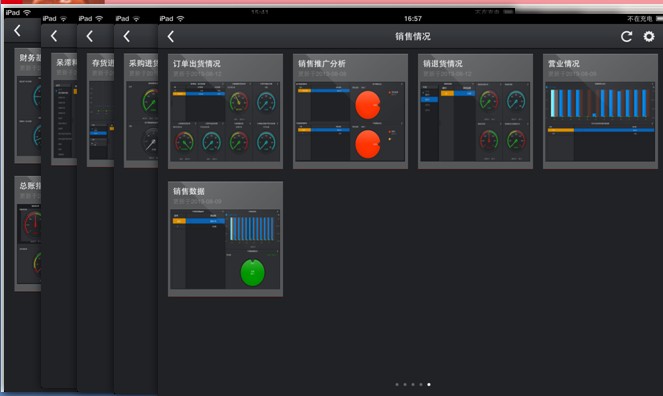
Task: Click the 16:57 clock in the status bar
Action: point(413,19)
